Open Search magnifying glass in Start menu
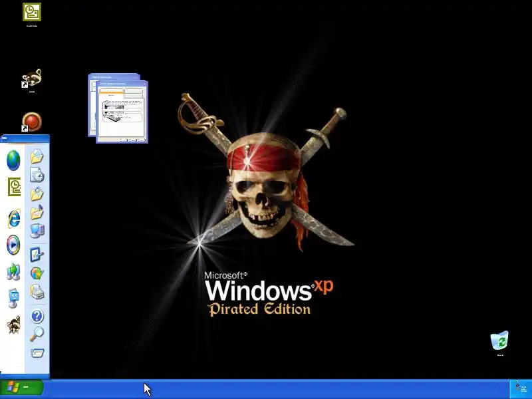This screenshot has height=399, width=532. coord(37,334)
